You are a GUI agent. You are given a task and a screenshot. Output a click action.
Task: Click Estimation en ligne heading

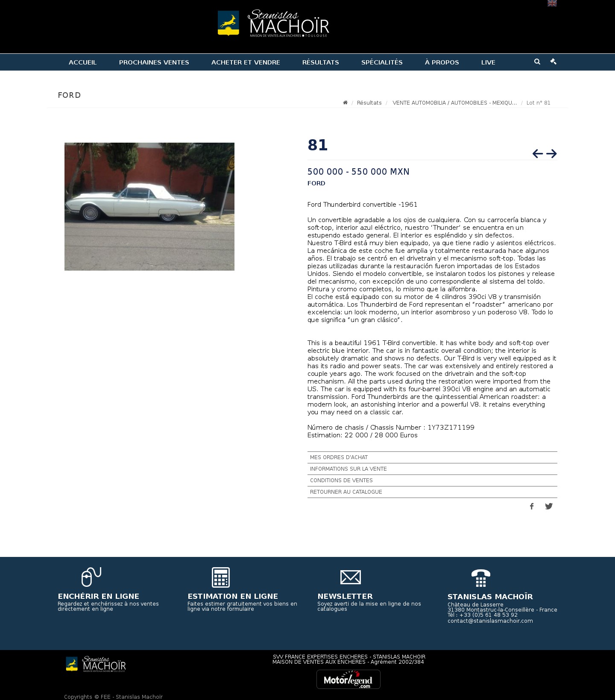pos(233,596)
